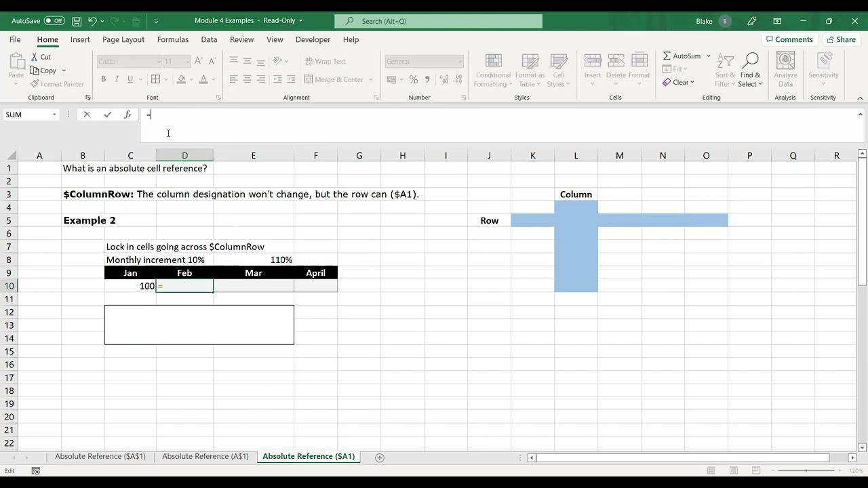Collapse the ribbon with the chevron

tap(860, 98)
